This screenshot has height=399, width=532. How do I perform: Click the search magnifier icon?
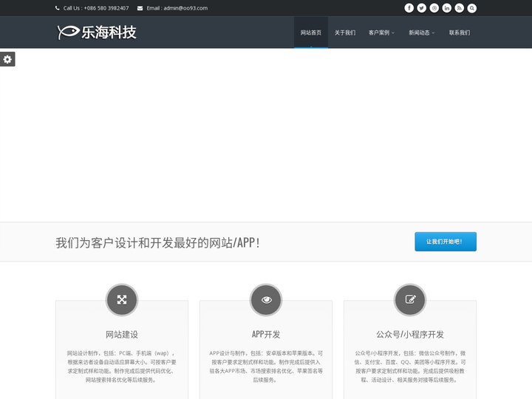(471, 8)
